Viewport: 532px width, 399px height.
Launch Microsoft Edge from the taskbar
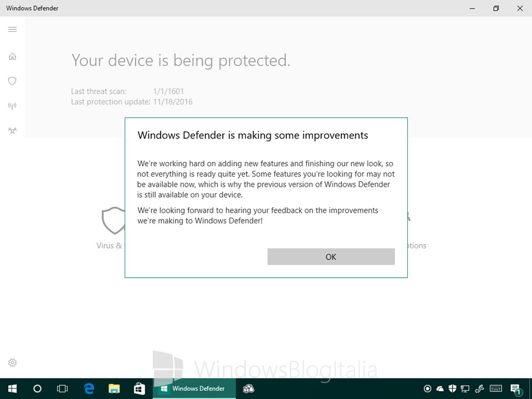89,388
